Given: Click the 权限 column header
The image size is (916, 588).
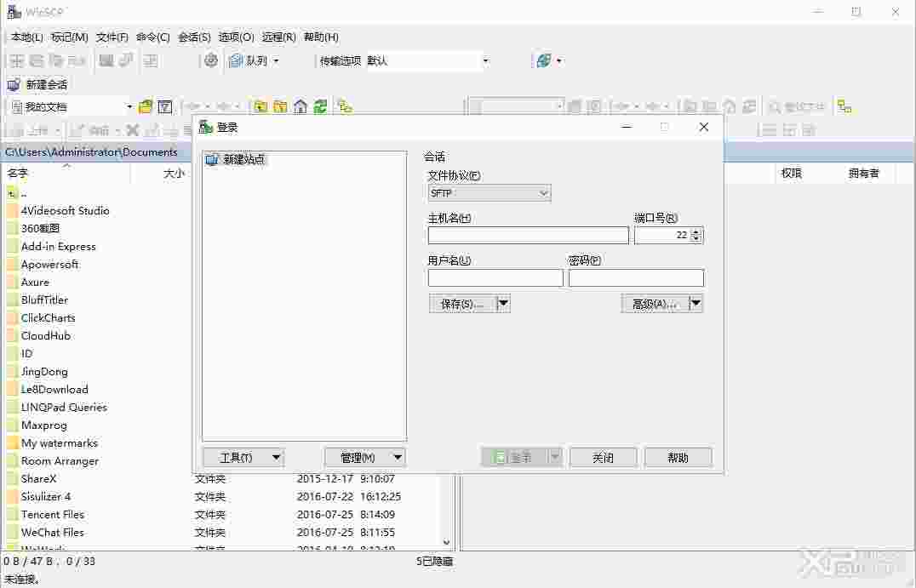Looking at the screenshot, I should tap(792, 174).
